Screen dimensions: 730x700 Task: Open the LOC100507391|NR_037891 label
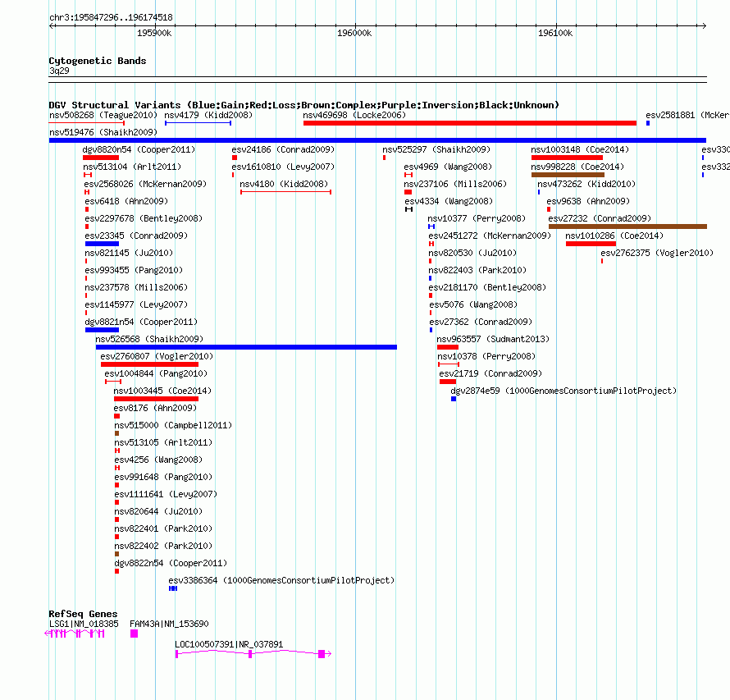pyautogui.click(x=229, y=644)
